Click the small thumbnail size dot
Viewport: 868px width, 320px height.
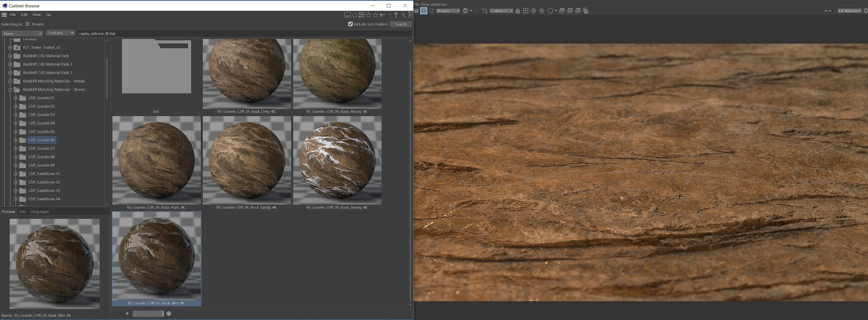(x=127, y=314)
